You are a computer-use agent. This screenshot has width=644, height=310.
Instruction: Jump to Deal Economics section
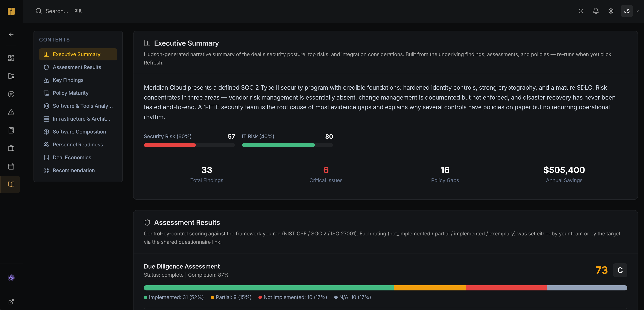pyautogui.click(x=78, y=158)
